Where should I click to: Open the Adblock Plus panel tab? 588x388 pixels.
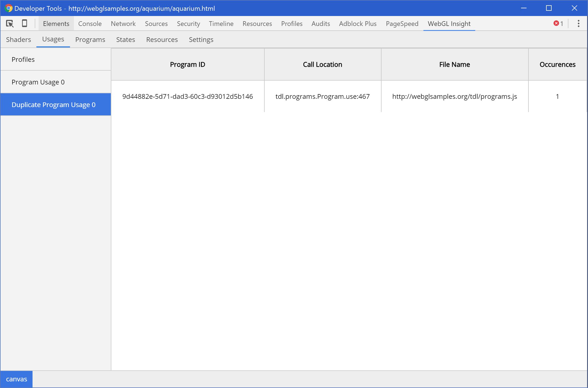click(358, 24)
